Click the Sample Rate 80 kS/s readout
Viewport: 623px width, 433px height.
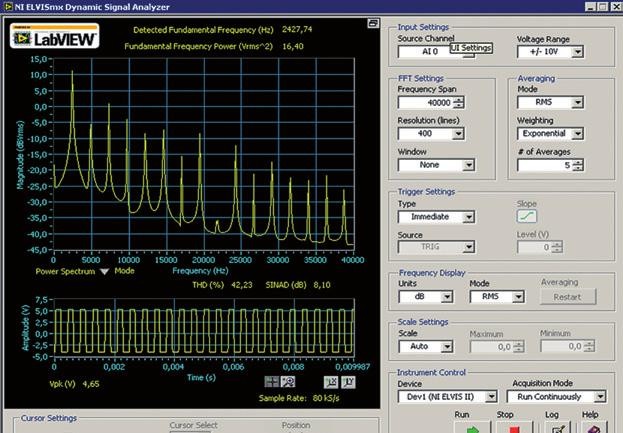299,398
